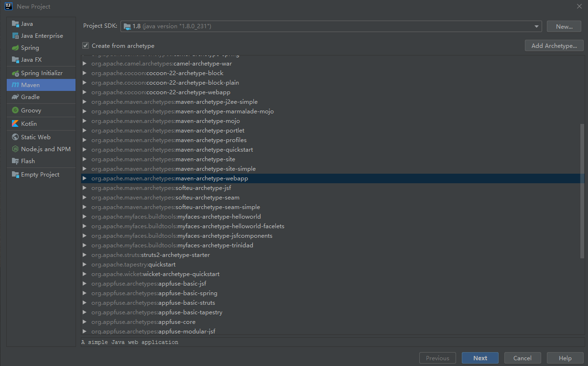This screenshot has width=588, height=366.
Task: Expand softeu-archetype-jsf node
Action: pos(85,188)
